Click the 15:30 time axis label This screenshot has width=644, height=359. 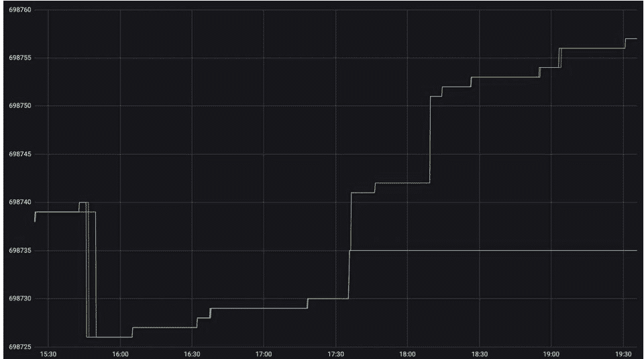pyautogui.click(x=48, y=354)
